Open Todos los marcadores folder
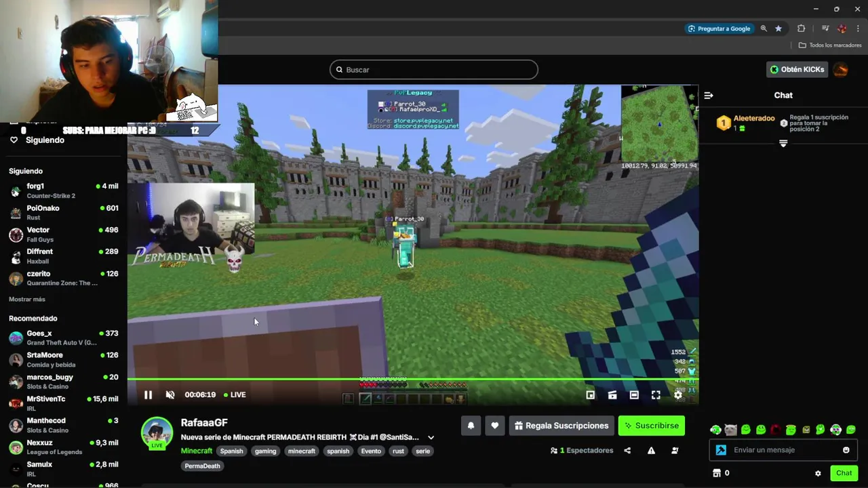Screen dimensions: 868x488 [x=830, y=45]
